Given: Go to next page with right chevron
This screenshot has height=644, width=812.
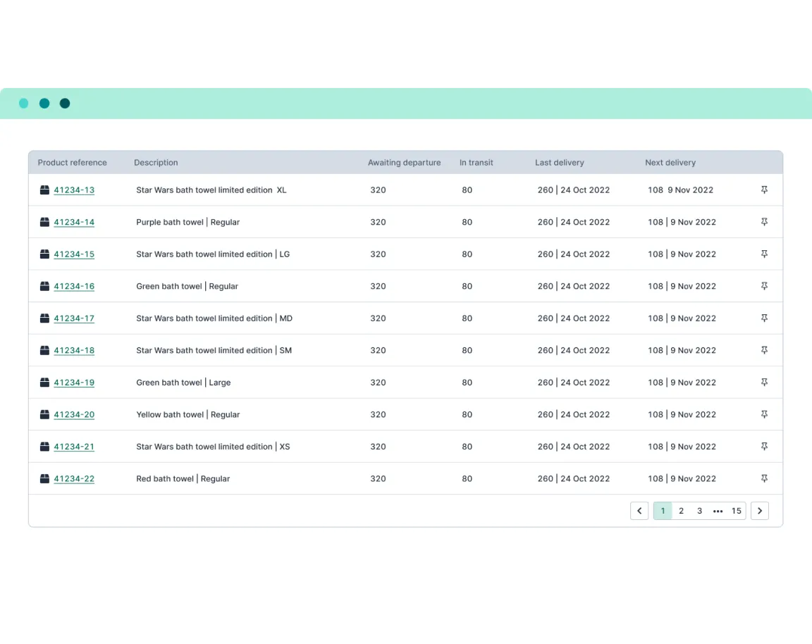Looking at the screenshot, I should 760,511.
